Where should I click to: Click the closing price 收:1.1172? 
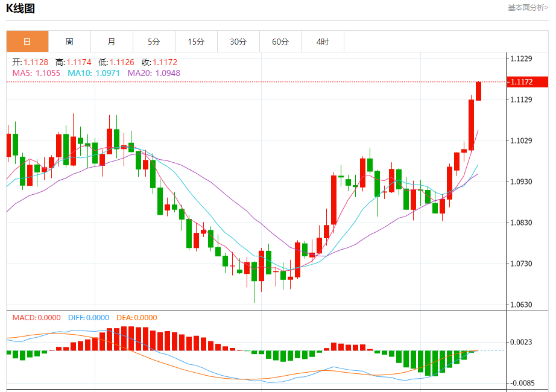pyautogui.click(x=160, y=63)
